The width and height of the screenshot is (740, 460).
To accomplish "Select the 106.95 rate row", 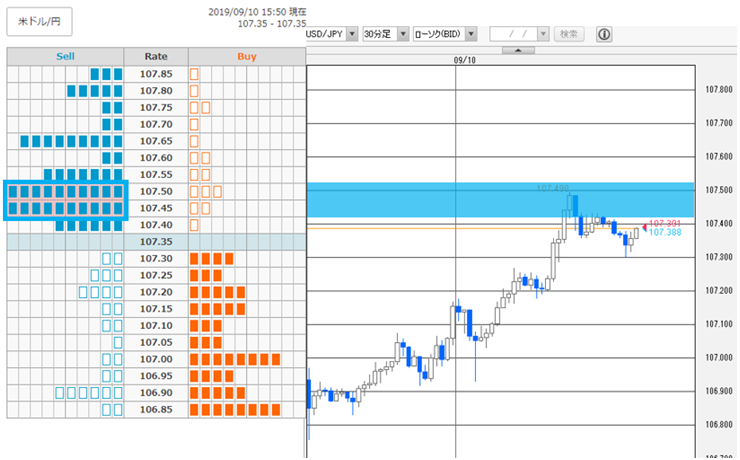I will 156,376.
